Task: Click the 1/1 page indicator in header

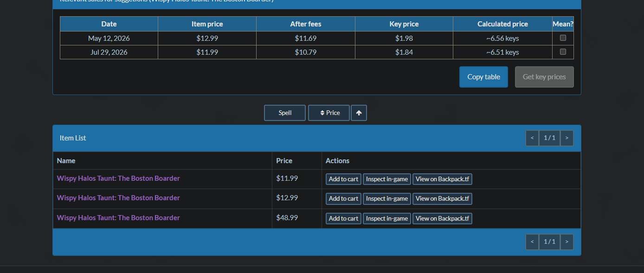Action: pyautogui.click(x=549, y=138)
